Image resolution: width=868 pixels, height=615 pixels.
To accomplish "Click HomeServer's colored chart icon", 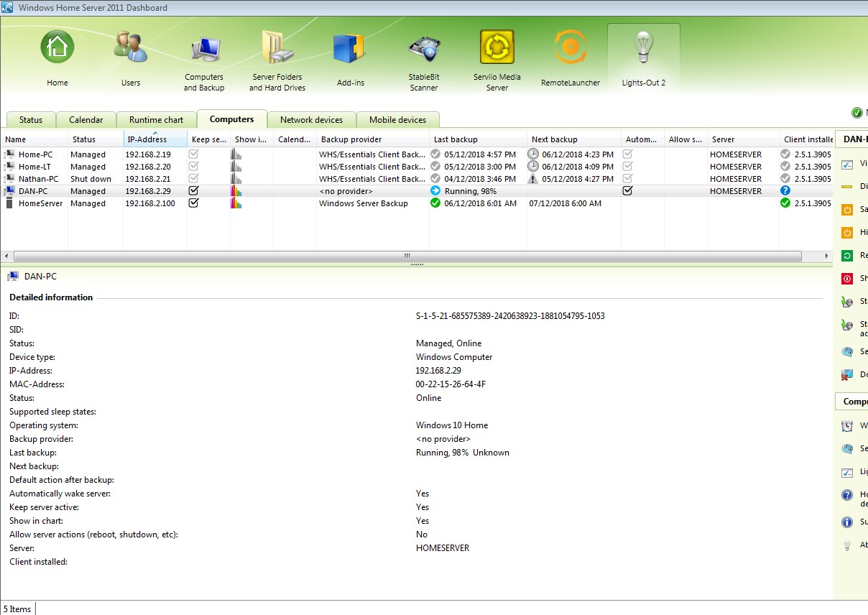I will click(x=235, y=203).
